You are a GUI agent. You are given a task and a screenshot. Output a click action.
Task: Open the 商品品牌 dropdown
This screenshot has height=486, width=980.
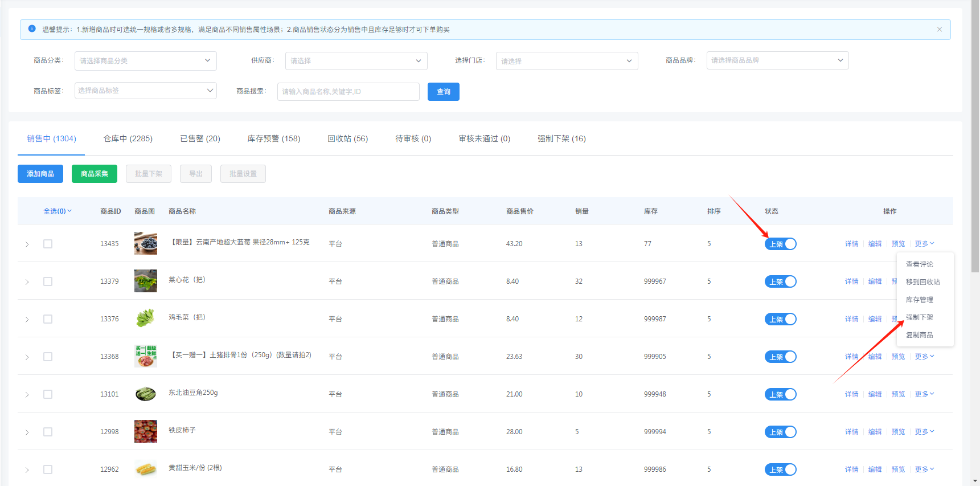[x=778, y=60]
